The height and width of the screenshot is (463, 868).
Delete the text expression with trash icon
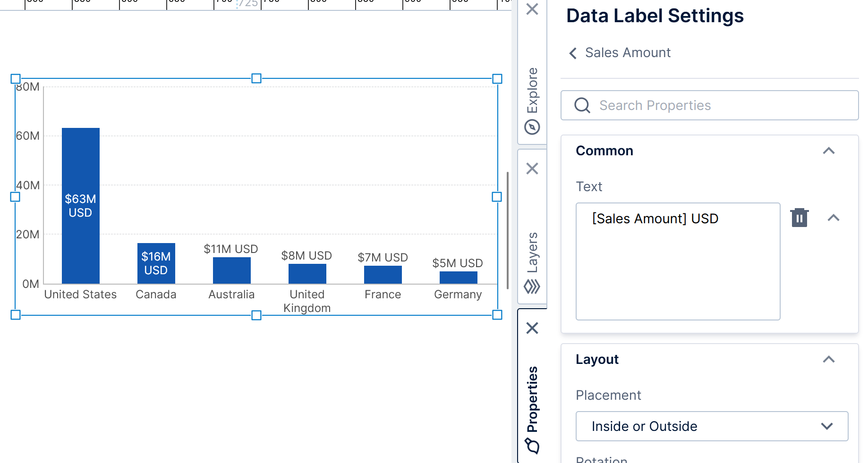799,218
